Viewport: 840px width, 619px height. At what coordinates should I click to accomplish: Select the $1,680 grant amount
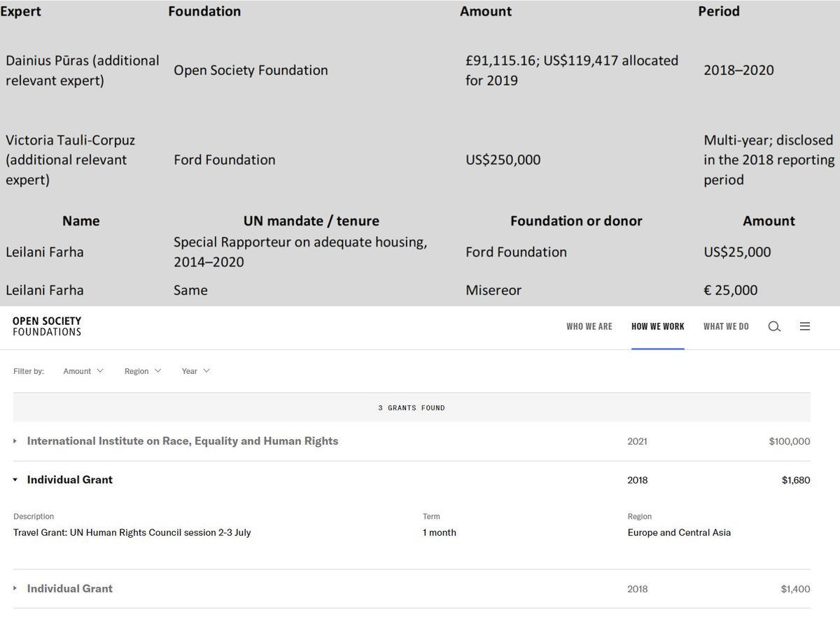(796, 480)
